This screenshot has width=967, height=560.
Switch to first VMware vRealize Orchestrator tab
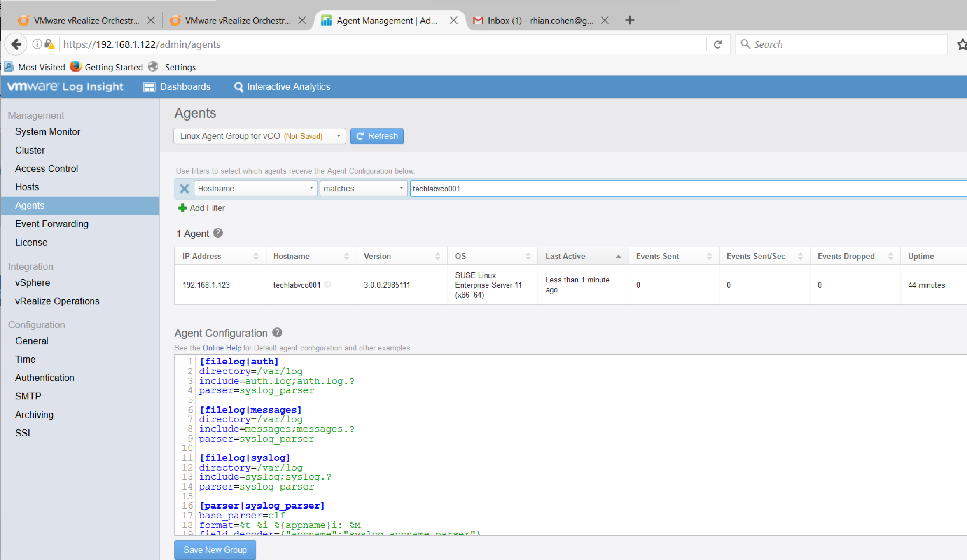point(86,20)
